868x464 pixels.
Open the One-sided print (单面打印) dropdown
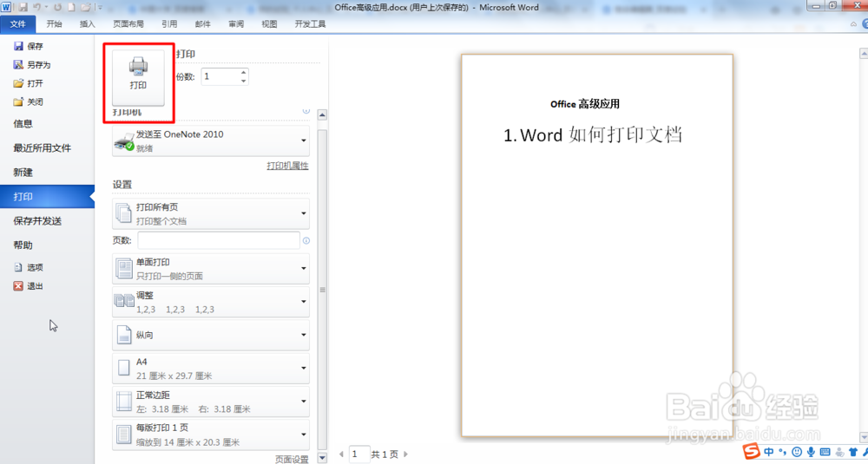coord(211,268)
